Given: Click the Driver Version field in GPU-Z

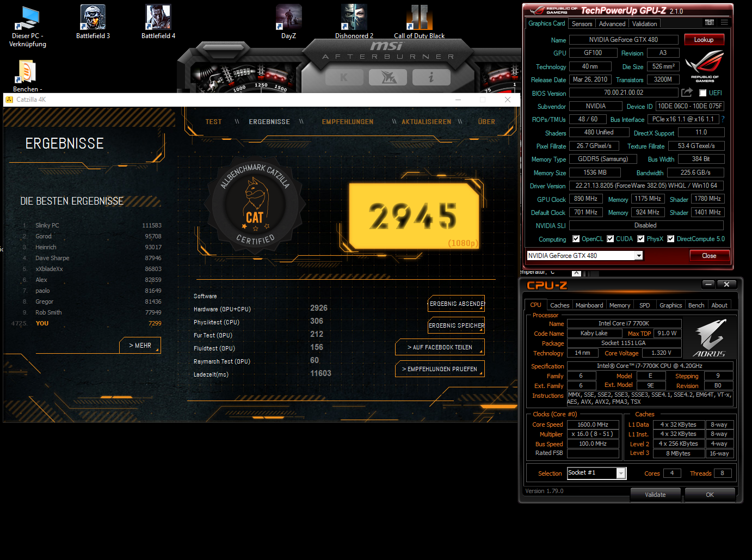Looking at the screenshot, I should pyautogui.click(x=646, y=186).
